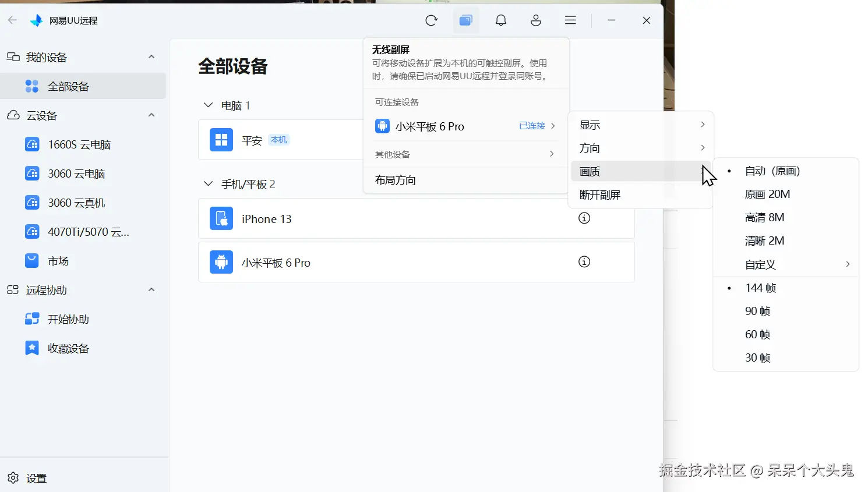868x492 pixels.
Task: Collapse the 手机/平板 2 group
Action: click(208, 184)
